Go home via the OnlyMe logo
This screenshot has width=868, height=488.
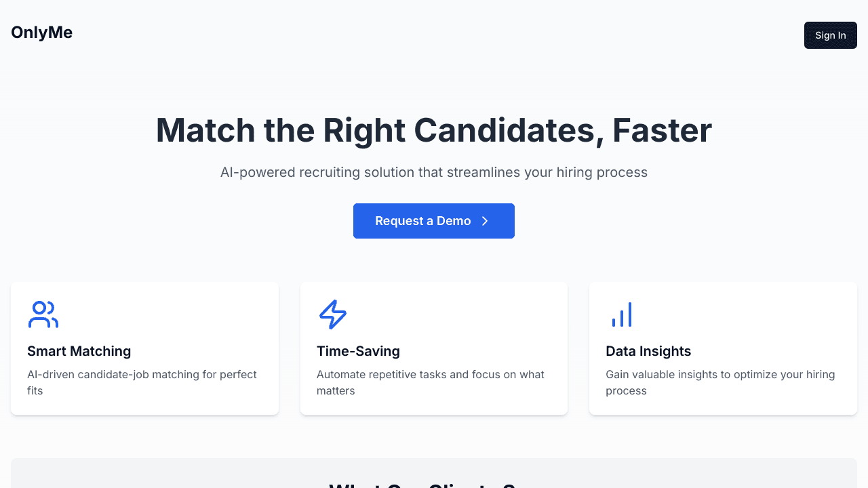click(42, 33)
